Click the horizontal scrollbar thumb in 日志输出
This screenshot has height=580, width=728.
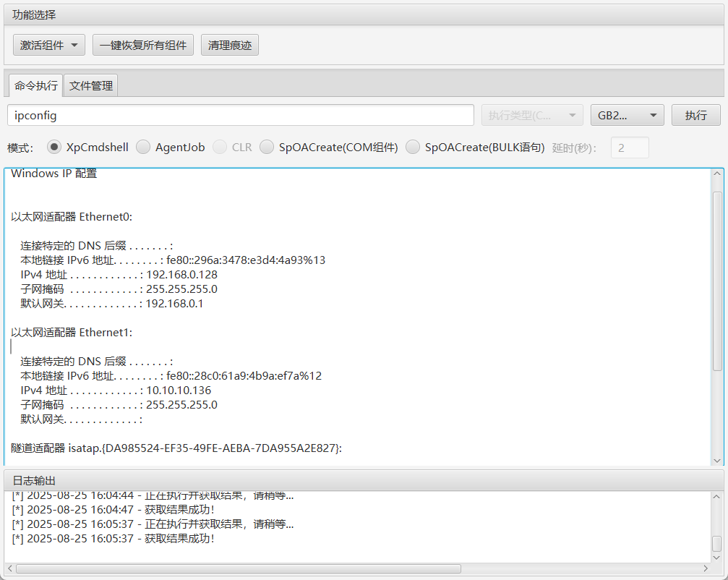point(239,568)
